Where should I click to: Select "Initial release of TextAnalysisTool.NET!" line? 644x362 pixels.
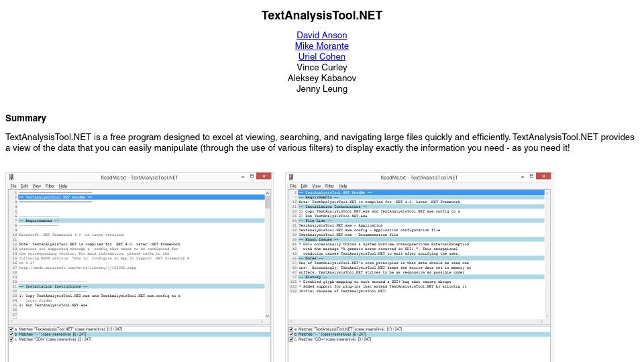coord(343,291)
